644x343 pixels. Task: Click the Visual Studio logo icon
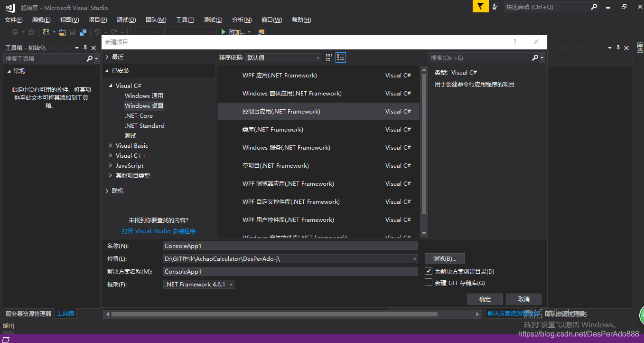click(x=10, y=7)
